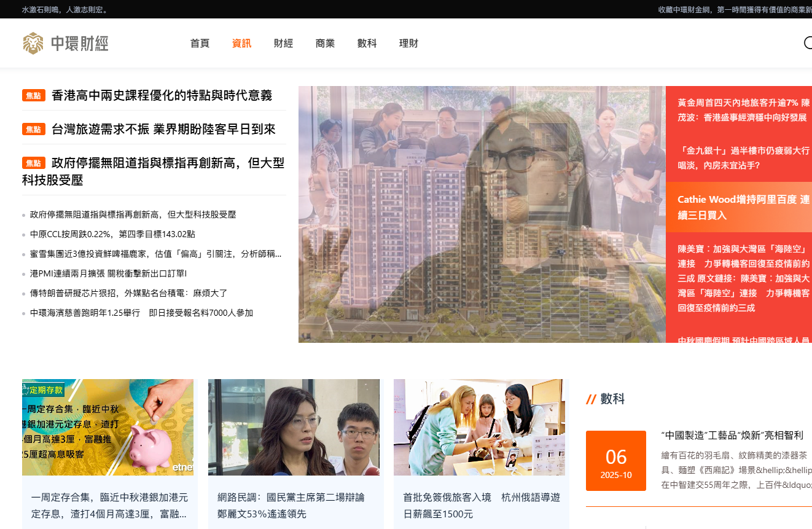Open the 理財 menu item
This screenshot has height=529, width=812.
[408, 44]
